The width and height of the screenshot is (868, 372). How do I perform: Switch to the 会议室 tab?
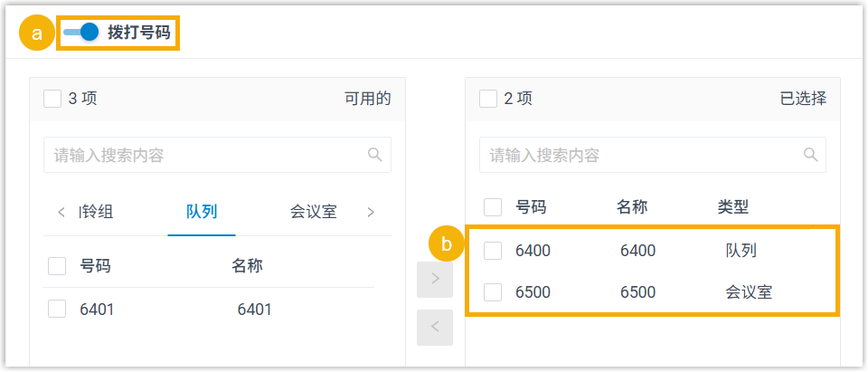point(313,212)
